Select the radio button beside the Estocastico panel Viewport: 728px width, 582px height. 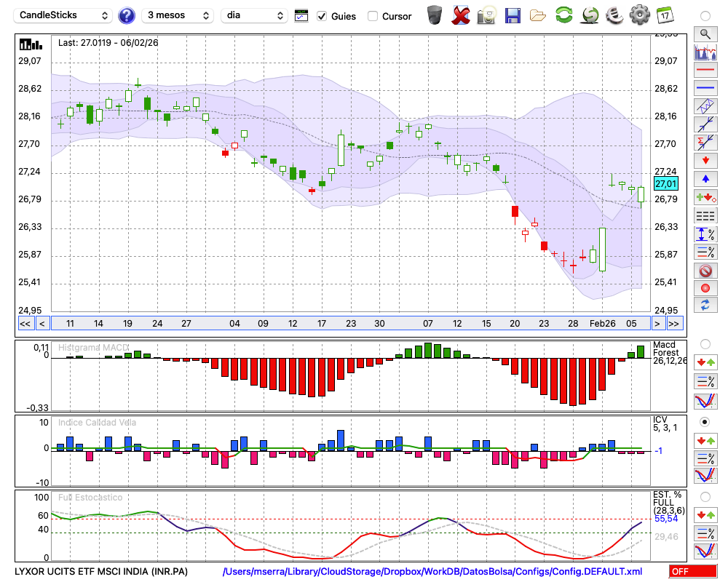coord(705,497)
